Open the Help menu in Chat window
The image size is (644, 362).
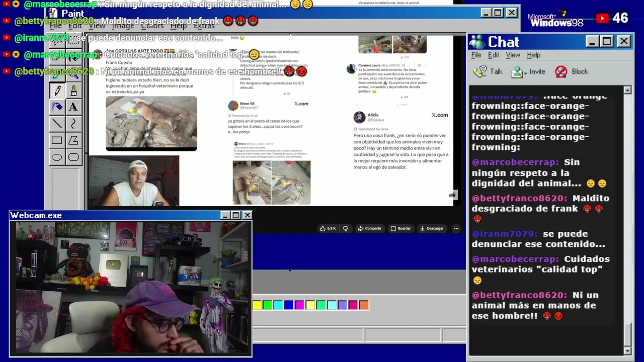533,55
